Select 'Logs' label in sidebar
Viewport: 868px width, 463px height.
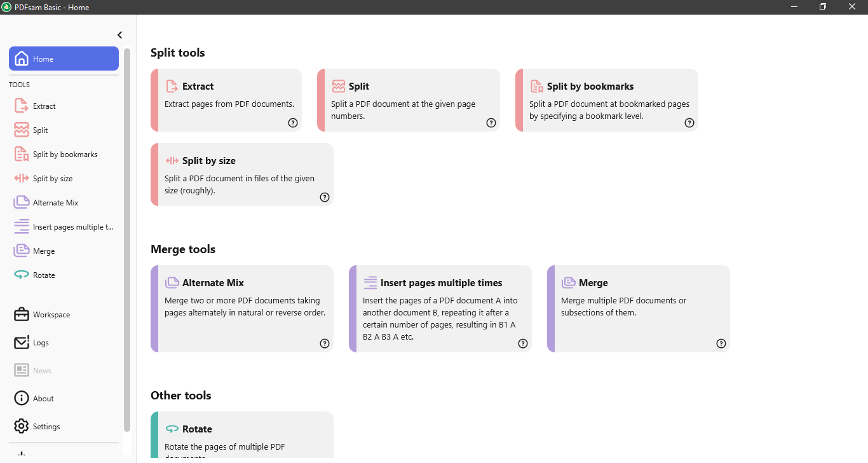pyautogui.click(x=41, y=343)
